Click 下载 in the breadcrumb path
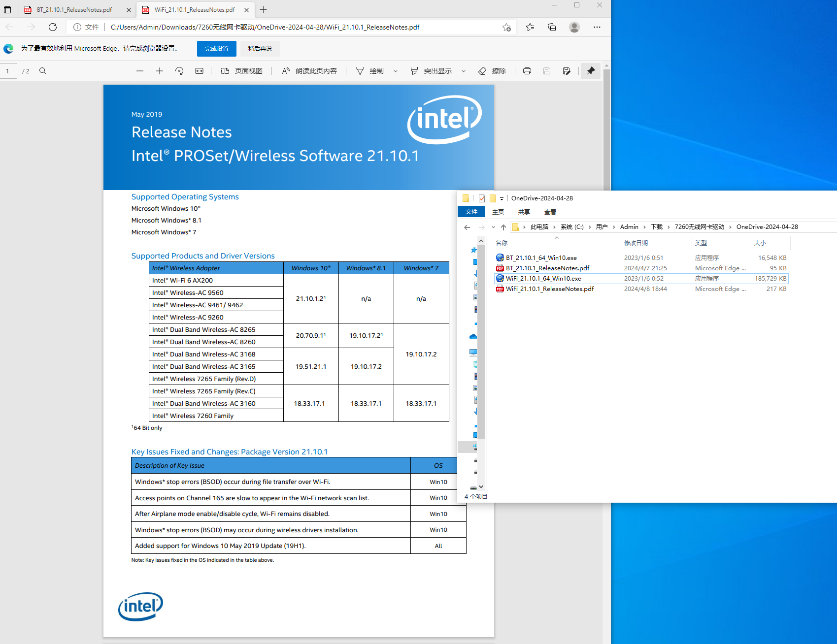Viewport: 837px width, 644px height. tap(657, 227)
